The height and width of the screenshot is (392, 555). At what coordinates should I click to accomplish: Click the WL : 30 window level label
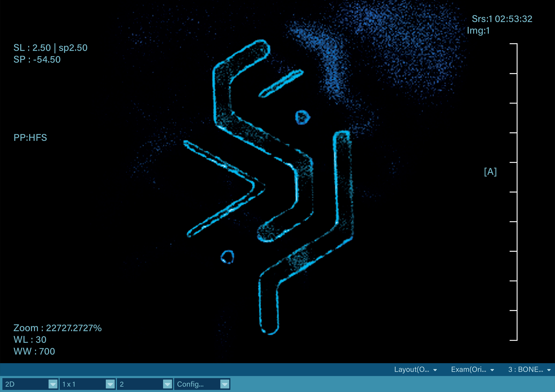(x=30, y=340)
